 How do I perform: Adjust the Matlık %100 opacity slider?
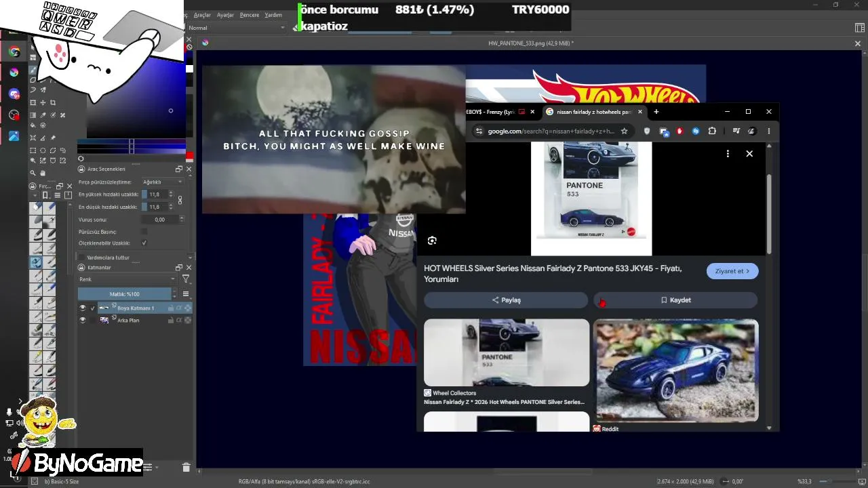(125, 294)
